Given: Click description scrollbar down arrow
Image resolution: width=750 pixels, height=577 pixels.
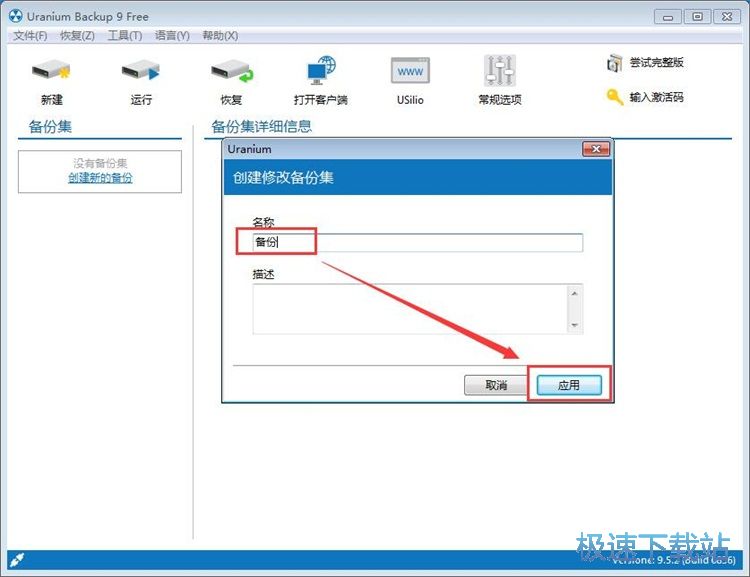Looking at the screenshot, I should 574,325.
